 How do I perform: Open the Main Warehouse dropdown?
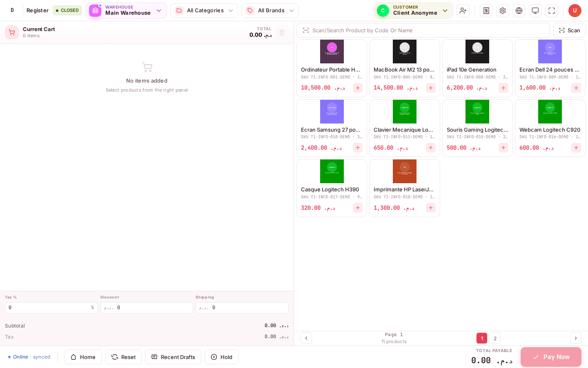(x=126, y=11)
